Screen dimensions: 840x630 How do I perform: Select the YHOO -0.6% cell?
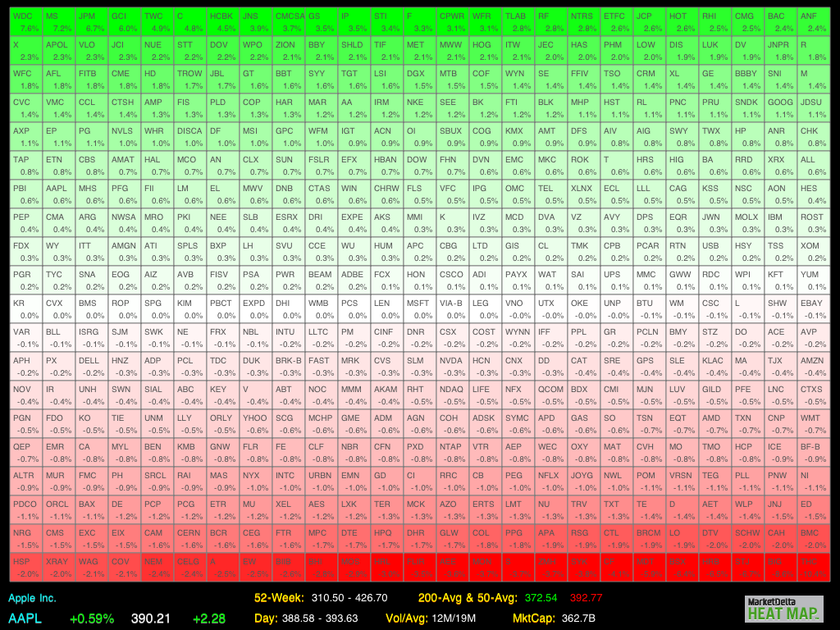tap(256, 424)
